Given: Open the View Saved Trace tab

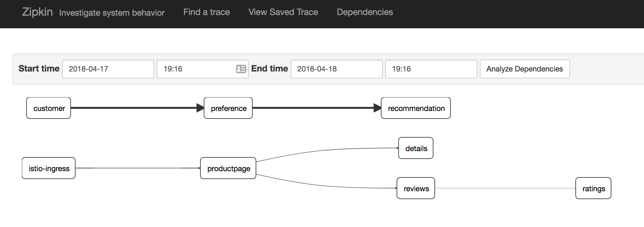Looking at the screenshot, I should (x=283, y=12).
